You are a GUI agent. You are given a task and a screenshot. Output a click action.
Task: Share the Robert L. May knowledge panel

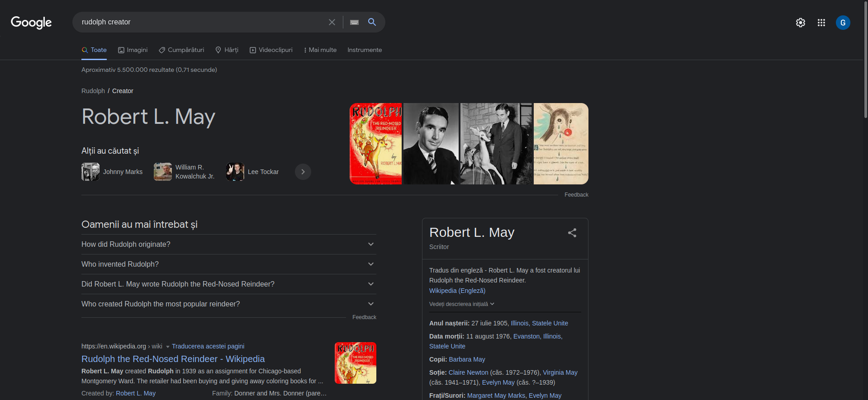click(x=572, y=233)
